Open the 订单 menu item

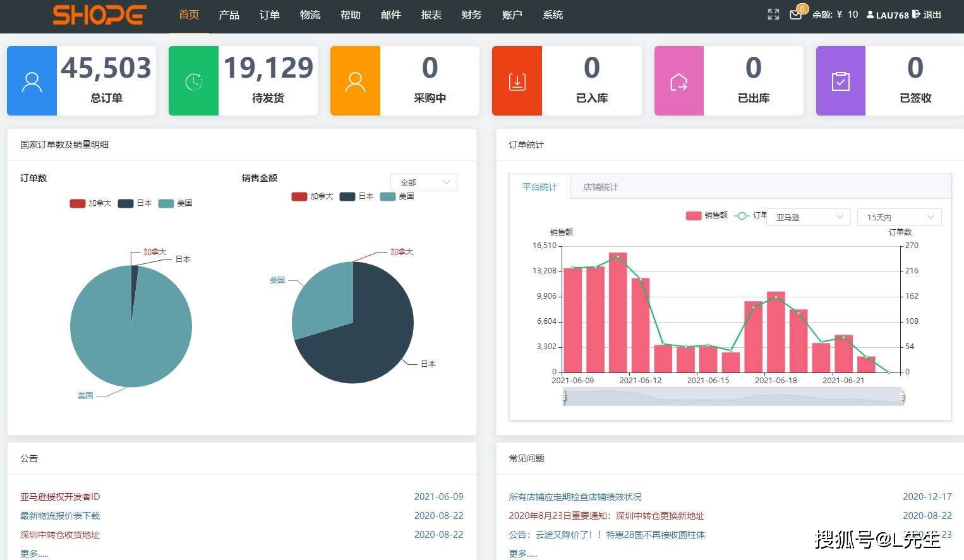269,15
